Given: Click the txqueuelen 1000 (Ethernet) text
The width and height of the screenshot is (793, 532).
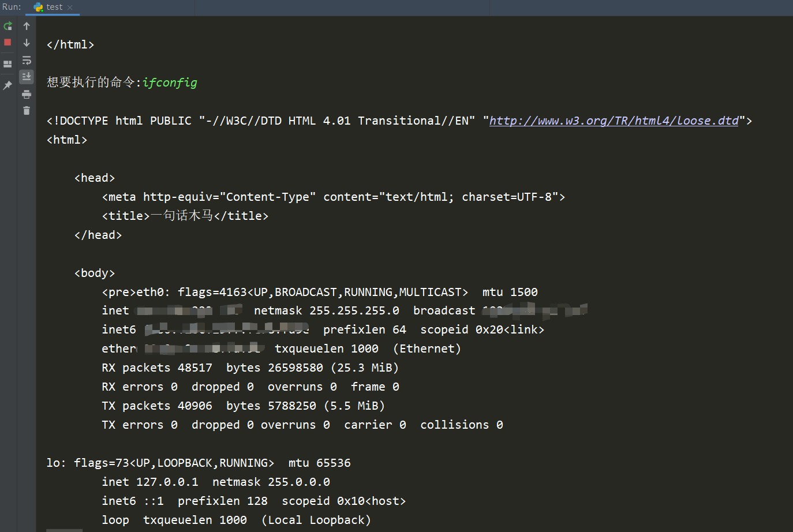Looking at the screenshot, I should (x=368, y=349).
